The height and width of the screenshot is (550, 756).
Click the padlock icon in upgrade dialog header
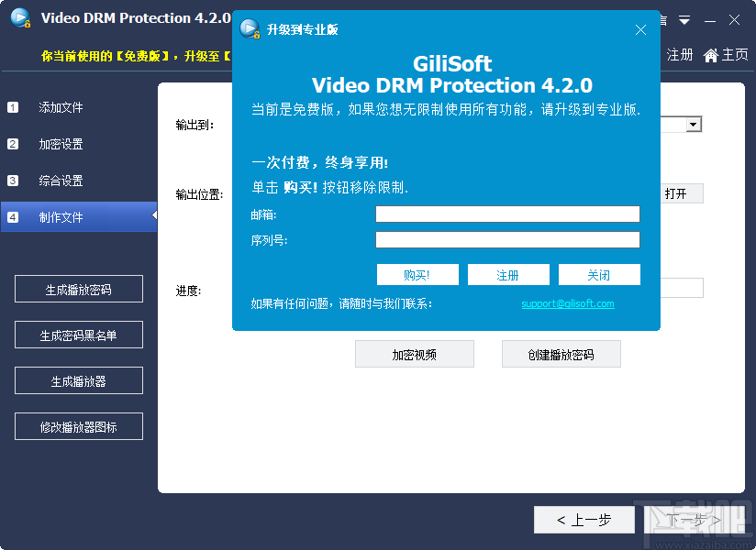250,28
